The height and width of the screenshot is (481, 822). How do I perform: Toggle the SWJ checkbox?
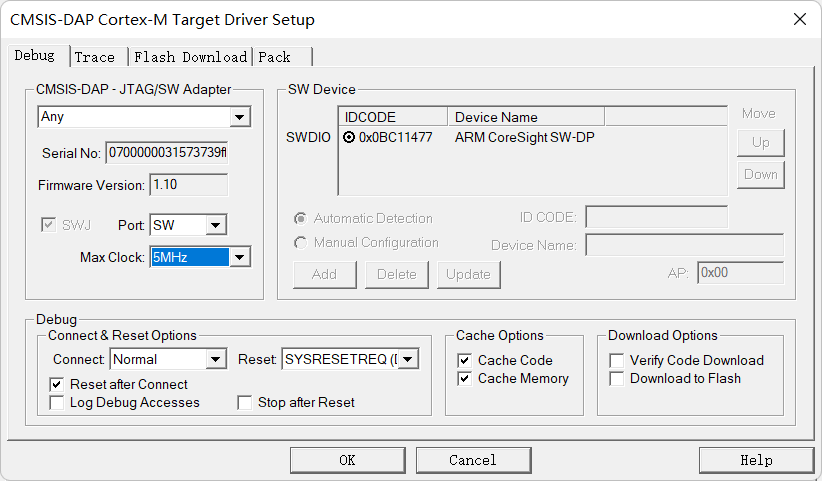click(x=48, y=225)
